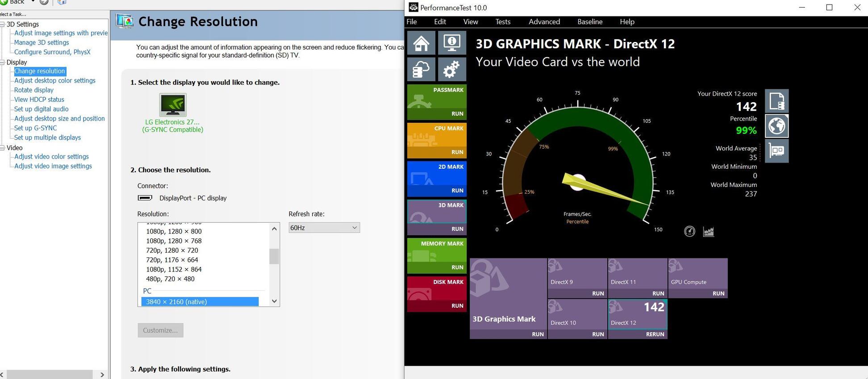Select resolution 480p, 720 × 480

point(170,279)
